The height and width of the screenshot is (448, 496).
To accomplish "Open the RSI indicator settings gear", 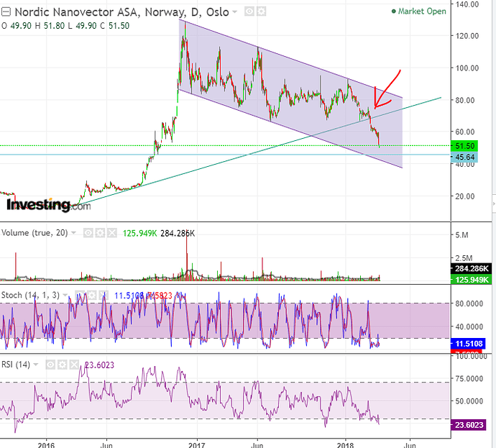I will click(62, 365).
